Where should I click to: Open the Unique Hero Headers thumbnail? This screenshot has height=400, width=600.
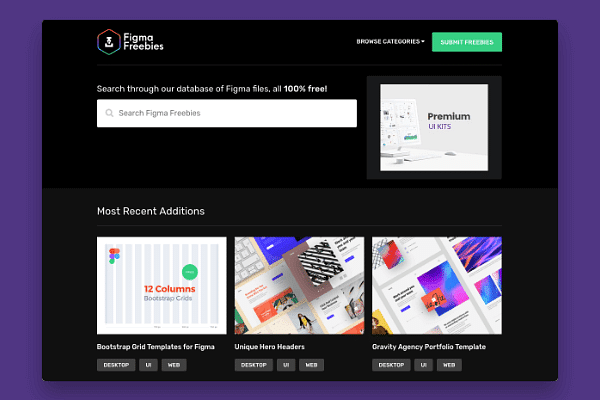point(299,286)
